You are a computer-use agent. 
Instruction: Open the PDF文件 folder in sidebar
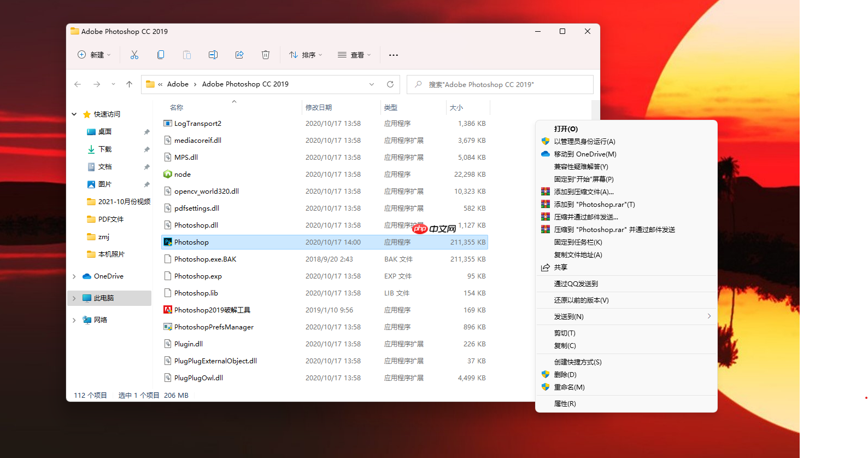(112, 219)
